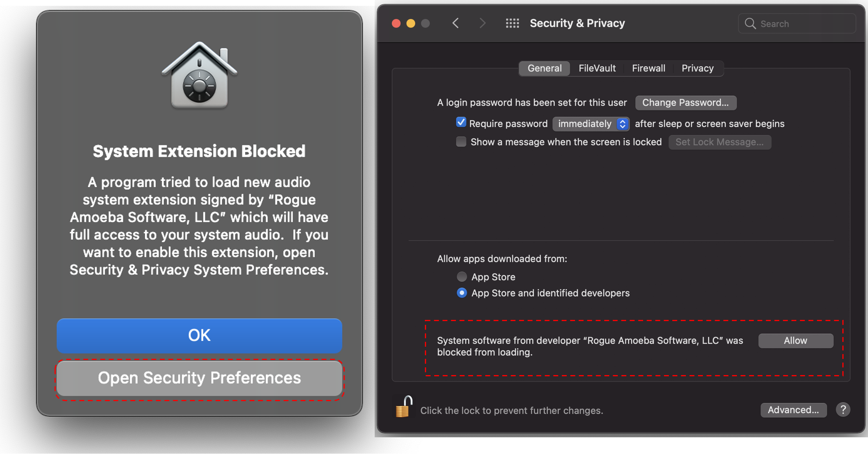Click OK to dismiss blocked extension dialog
This screenshot has width=868, height=454.
(199, 335)
